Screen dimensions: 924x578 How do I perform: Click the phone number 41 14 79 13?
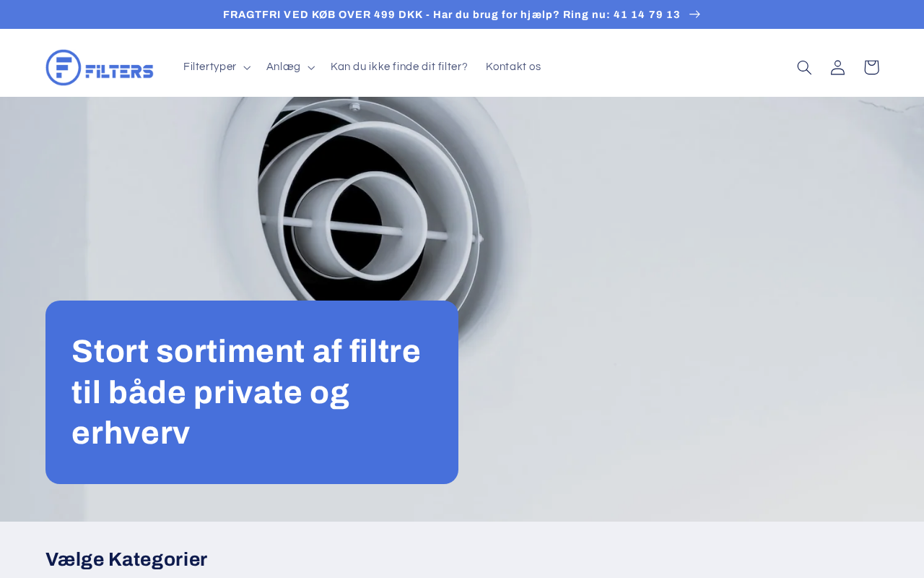click(647, 14)
